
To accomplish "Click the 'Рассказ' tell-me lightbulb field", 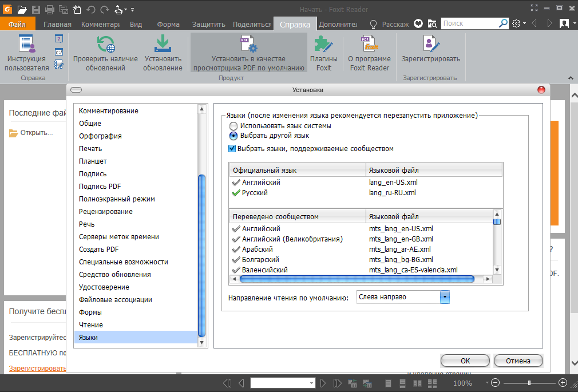I will pyautogui.click(x=390, y=25).
